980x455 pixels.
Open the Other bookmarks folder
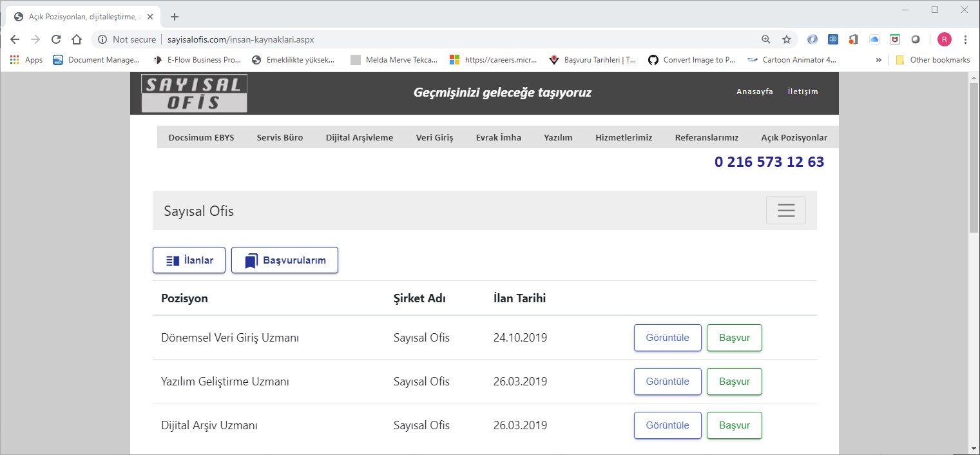[x=933, y=60]
